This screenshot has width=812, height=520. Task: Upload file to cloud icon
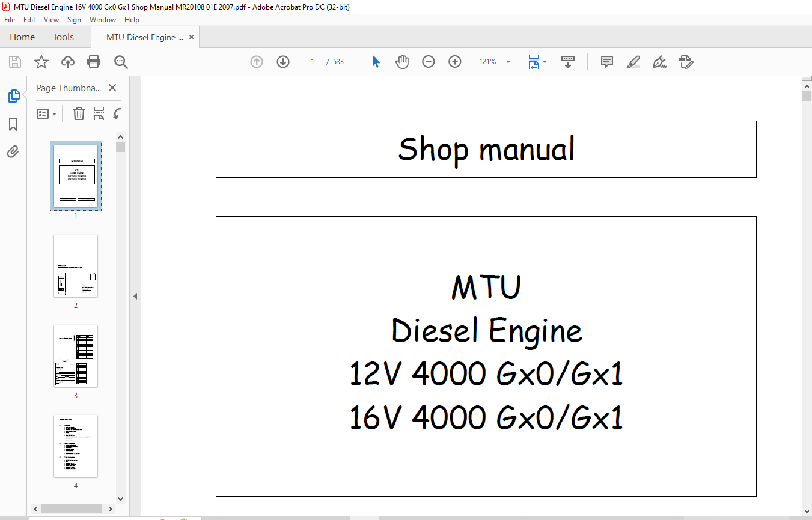click(x=68, y=62)
